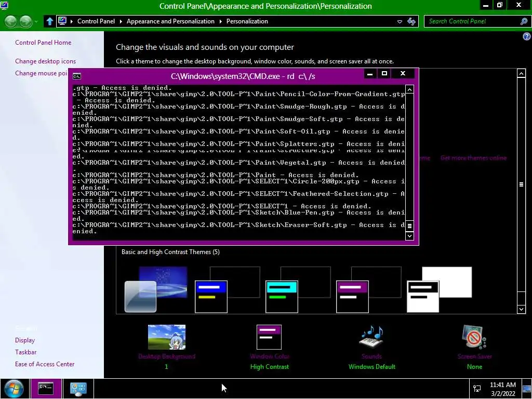
Task: Click the Back navigation arrow button
Action: 11,21
